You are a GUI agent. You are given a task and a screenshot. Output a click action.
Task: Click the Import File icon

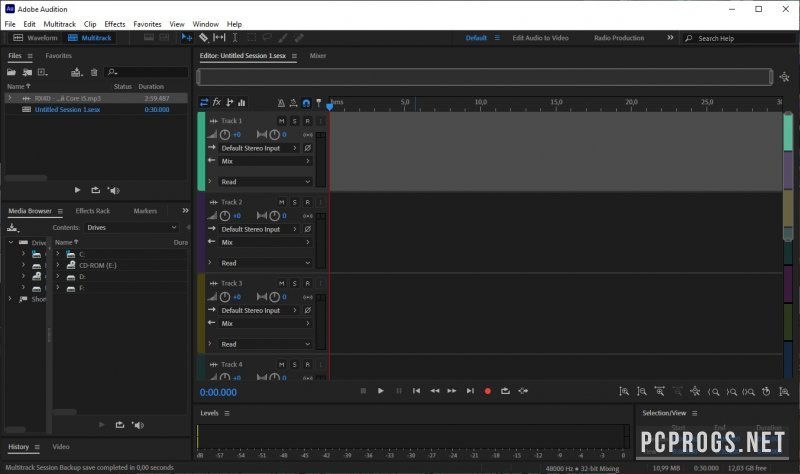(x=27, y=72)
